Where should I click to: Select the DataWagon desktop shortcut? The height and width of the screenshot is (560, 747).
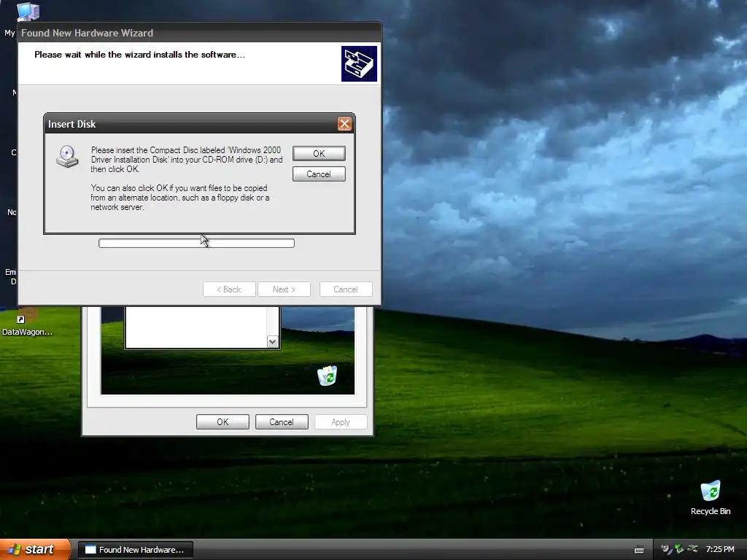[27, 323]
